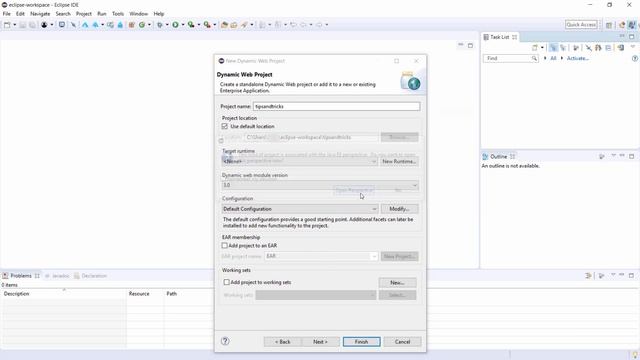Click the Finish button
Image resolution: width=640 pixels, height=360 pixels.
point(361,342)
